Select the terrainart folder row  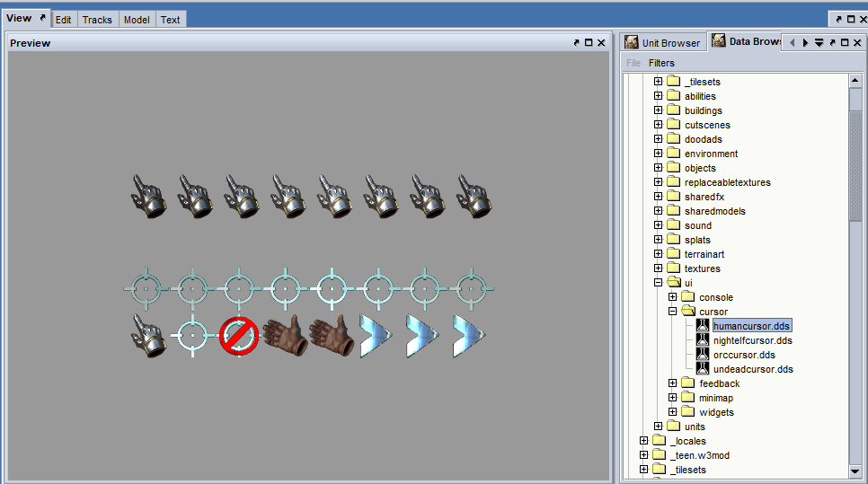tap(695, 254)
